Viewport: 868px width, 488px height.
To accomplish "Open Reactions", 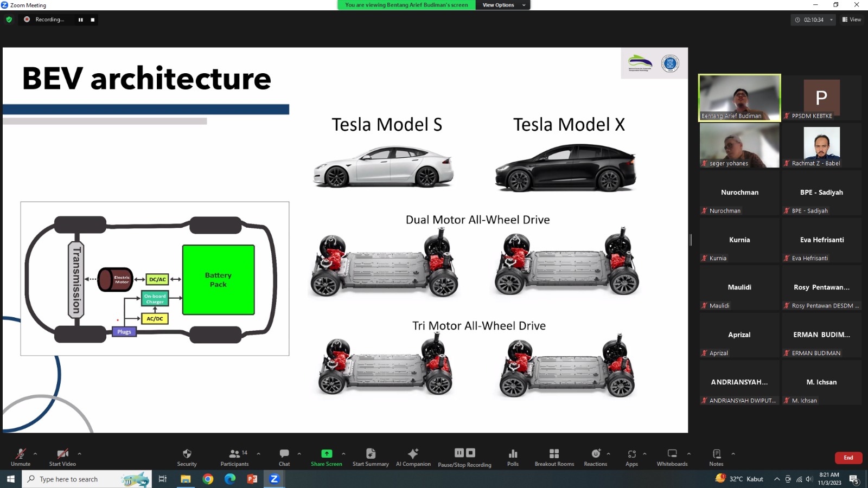I will click(x=596, y=457).
